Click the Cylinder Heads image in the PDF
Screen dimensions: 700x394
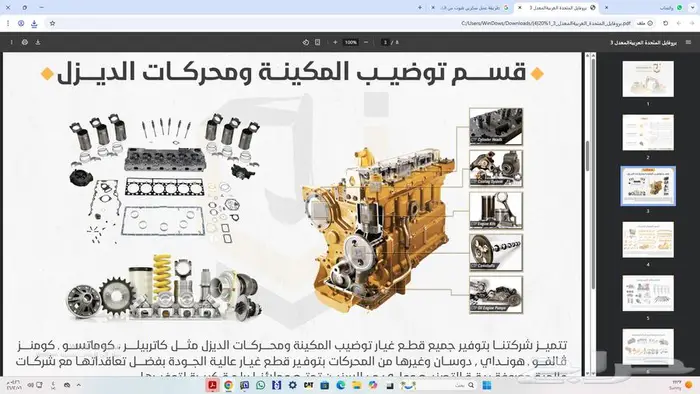tap(496, 127)
